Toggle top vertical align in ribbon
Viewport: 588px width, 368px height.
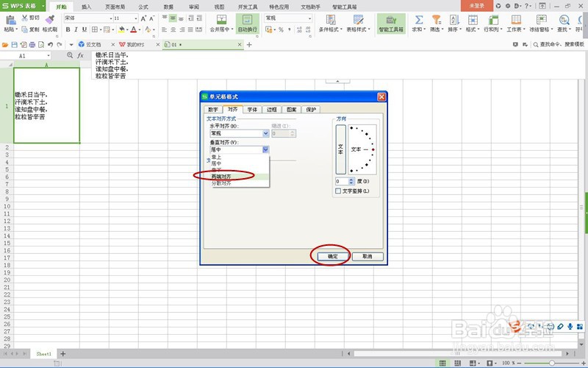(x=165, y=18)
